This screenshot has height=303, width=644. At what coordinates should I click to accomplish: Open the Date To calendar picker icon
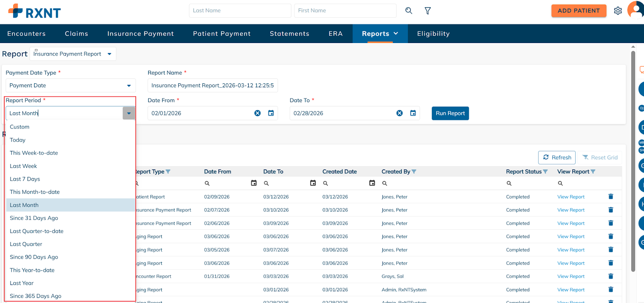pos(413,113)
